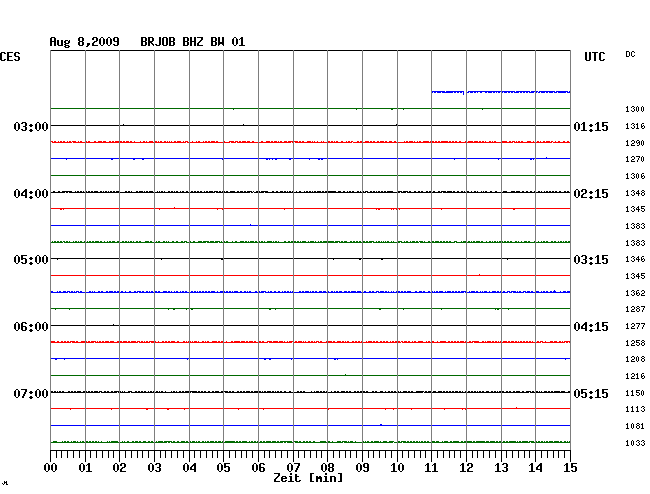
Task: Select the station title 'BRJOB BHZ BW 01'
Action: [x=193, y=42]
